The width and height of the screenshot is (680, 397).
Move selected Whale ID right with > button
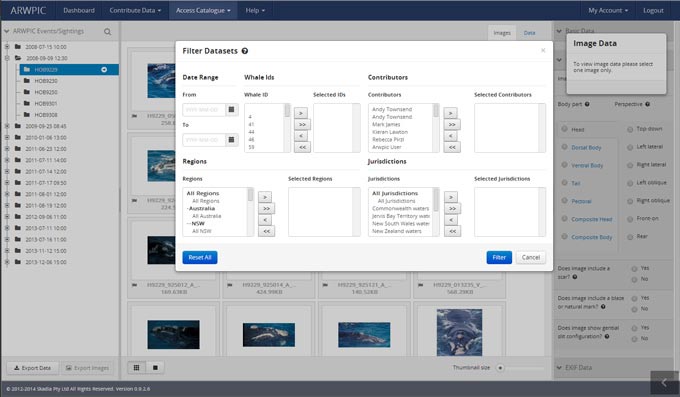click(301, 113)
